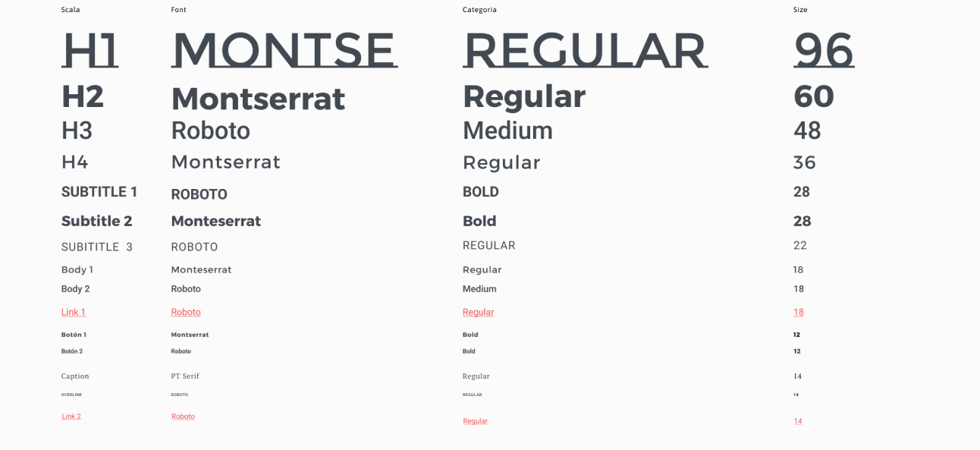Click the 'Subtitle 2' label

coord(97,222)
